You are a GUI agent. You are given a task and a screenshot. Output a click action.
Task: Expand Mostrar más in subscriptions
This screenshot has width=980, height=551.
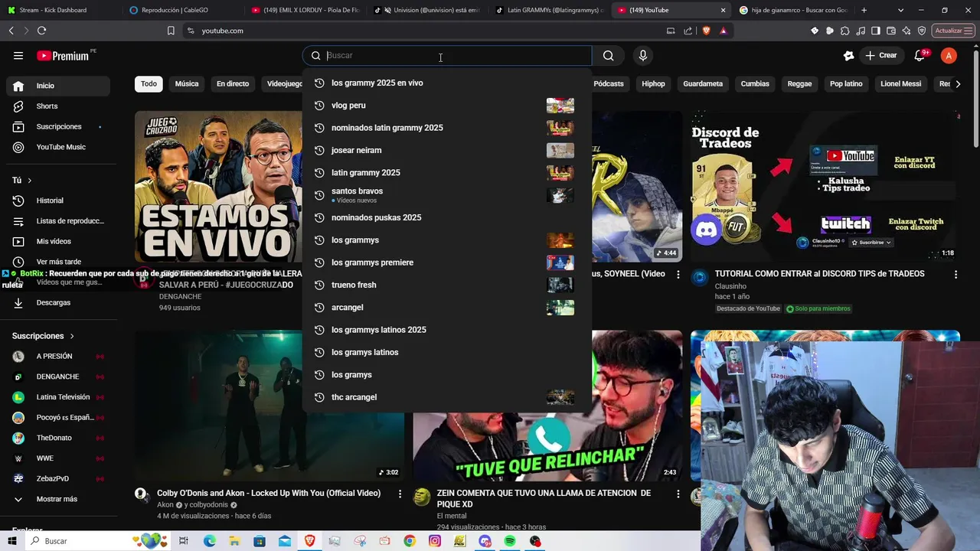58,499
